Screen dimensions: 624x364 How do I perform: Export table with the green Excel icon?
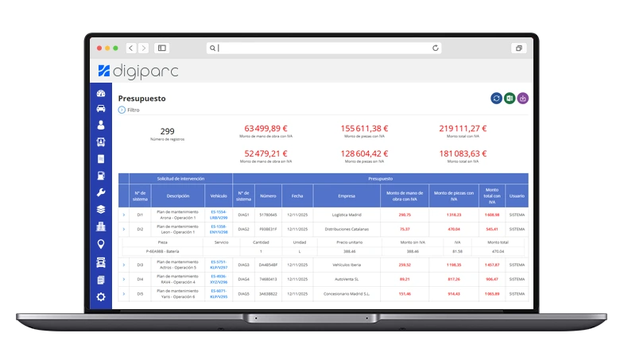[x=510, y=99]
